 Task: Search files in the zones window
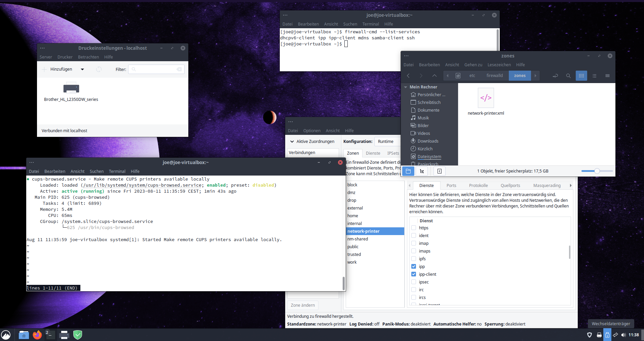click(568, 76)
